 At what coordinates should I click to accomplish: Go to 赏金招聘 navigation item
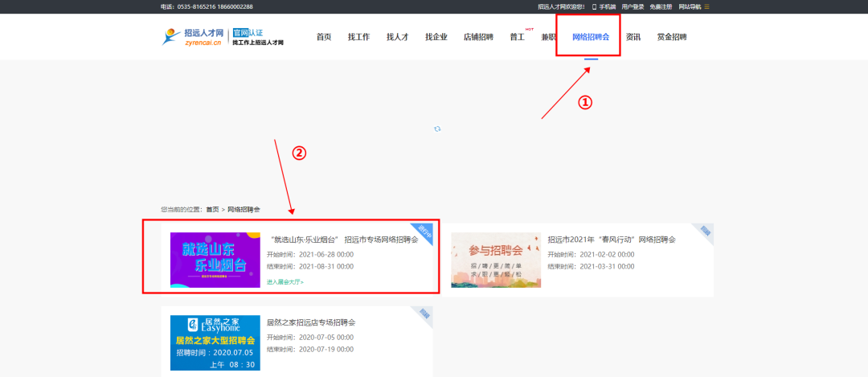tap(671, 37)
